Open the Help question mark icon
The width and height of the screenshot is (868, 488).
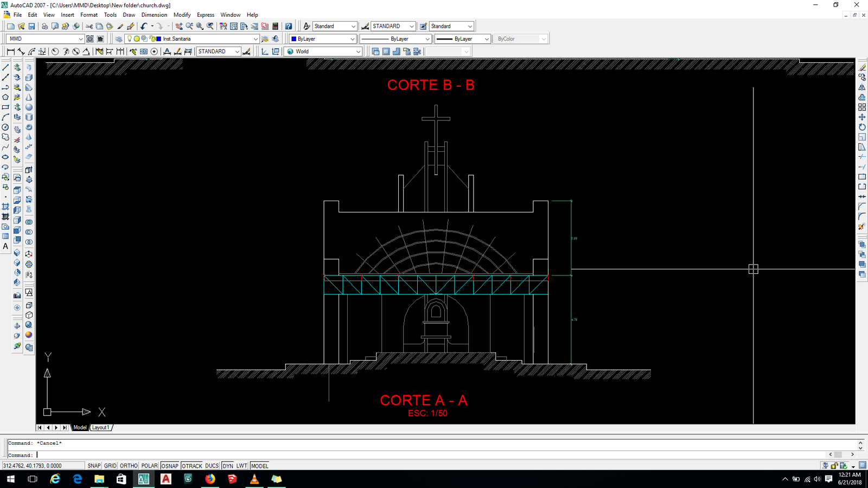(x=289, y=26)
